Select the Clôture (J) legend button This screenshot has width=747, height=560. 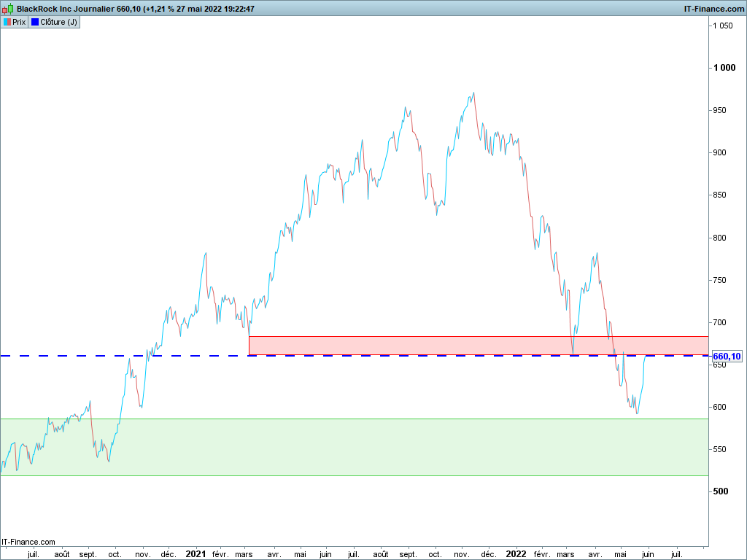(54, 22)
